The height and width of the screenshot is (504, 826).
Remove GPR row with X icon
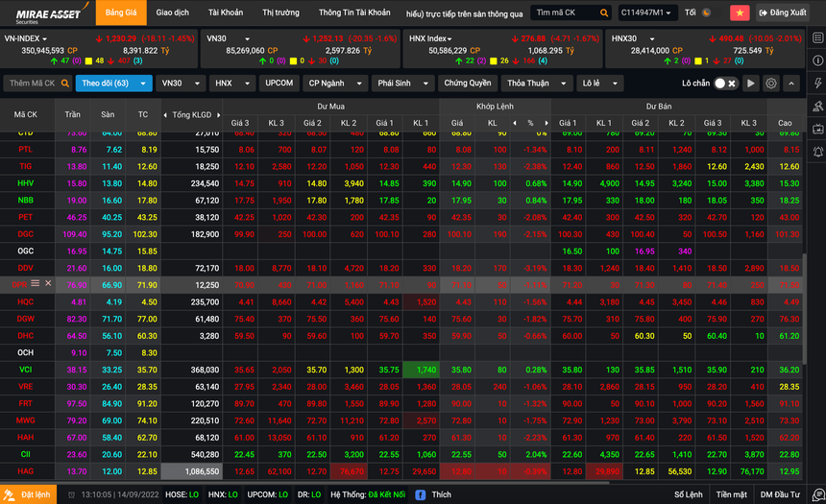coord(48,283)
